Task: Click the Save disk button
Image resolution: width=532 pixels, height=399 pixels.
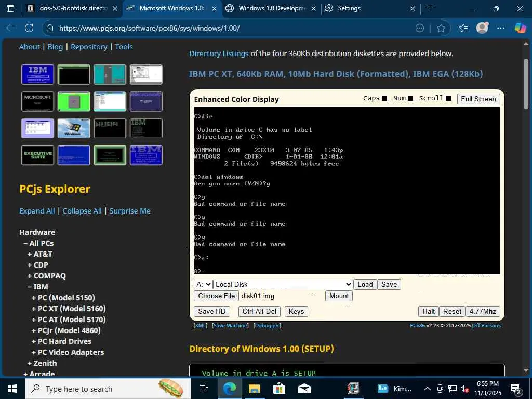Action: point(389,284)
